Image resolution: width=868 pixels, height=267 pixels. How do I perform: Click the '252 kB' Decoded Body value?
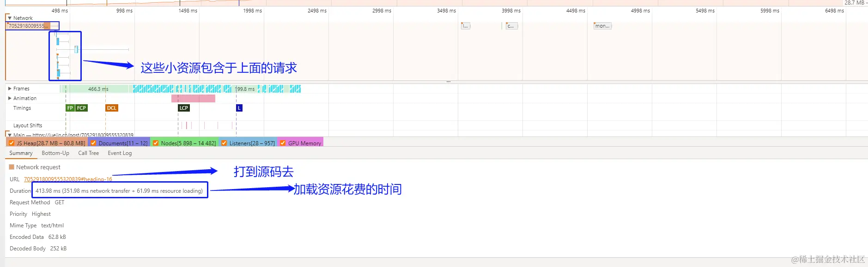pos(58,249)
